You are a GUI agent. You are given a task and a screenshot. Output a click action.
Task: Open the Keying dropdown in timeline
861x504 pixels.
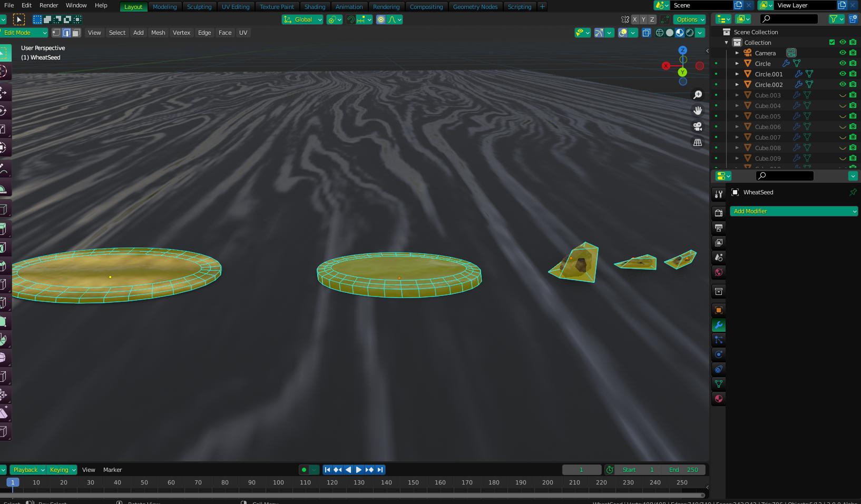pos(62,470)
